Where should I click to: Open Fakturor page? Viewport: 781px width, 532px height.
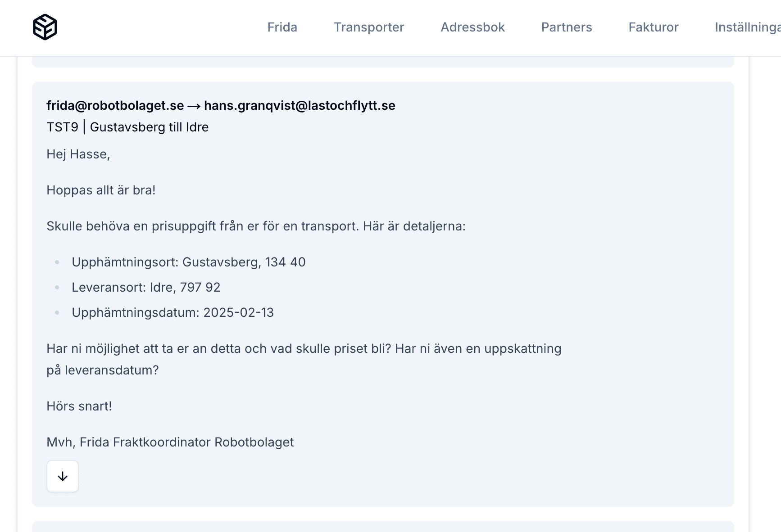click(x=654, y=27)
